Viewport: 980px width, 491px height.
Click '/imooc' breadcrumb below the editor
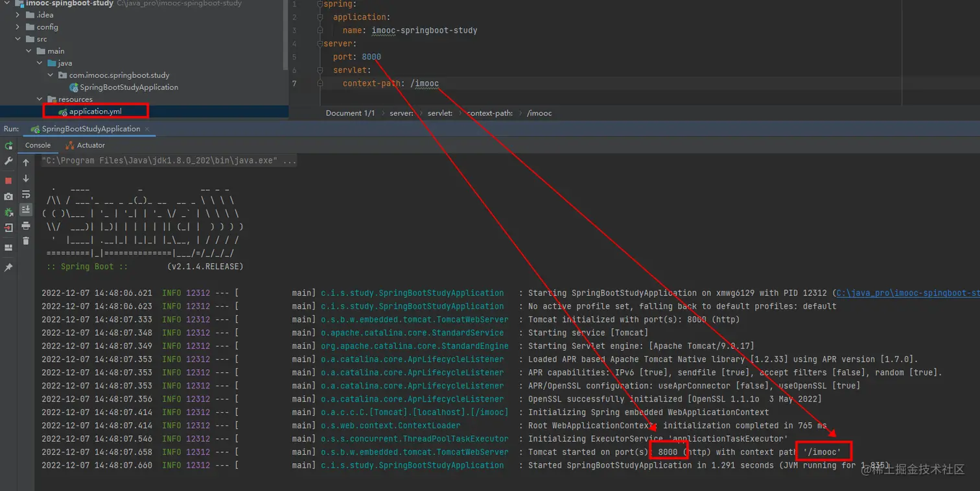[539, 113]
